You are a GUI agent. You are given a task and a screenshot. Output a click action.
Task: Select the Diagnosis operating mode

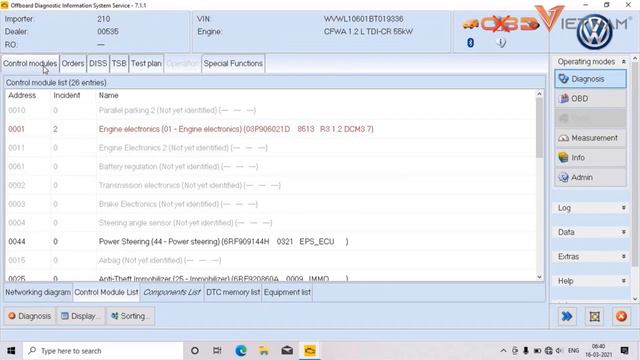[590, 79]
